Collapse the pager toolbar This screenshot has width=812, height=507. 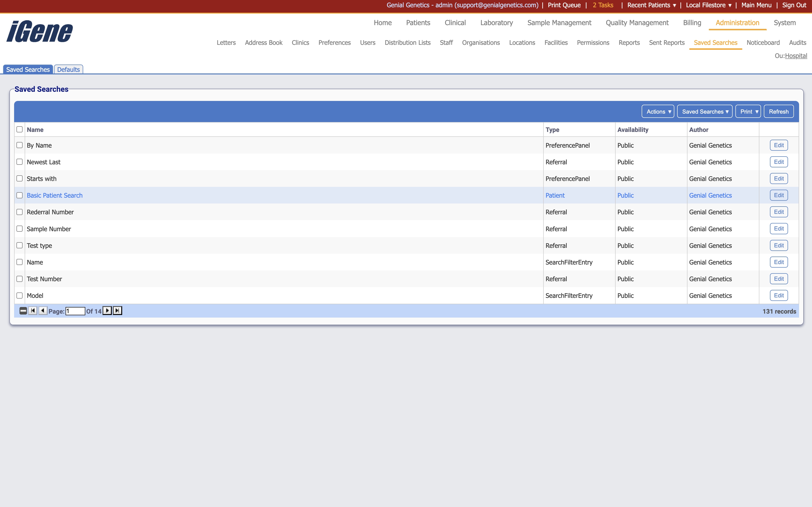[x=23, y=311]
